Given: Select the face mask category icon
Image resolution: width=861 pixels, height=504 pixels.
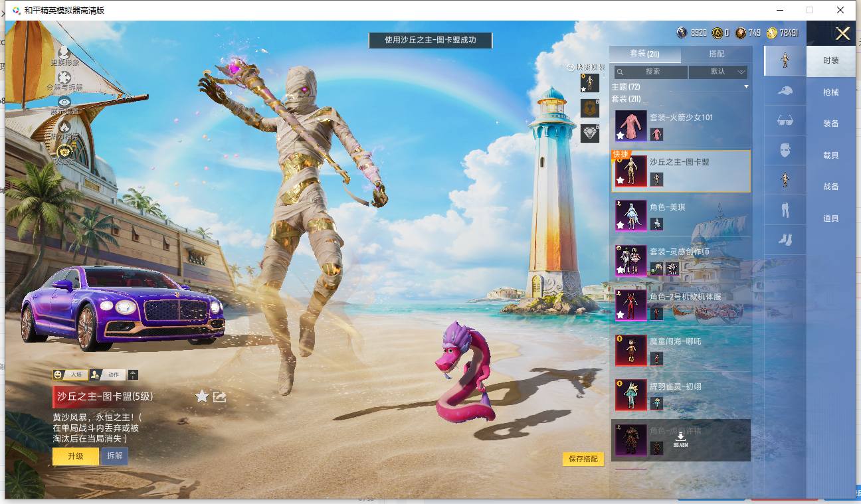Looking at the screenshot, I should (785, 149).
